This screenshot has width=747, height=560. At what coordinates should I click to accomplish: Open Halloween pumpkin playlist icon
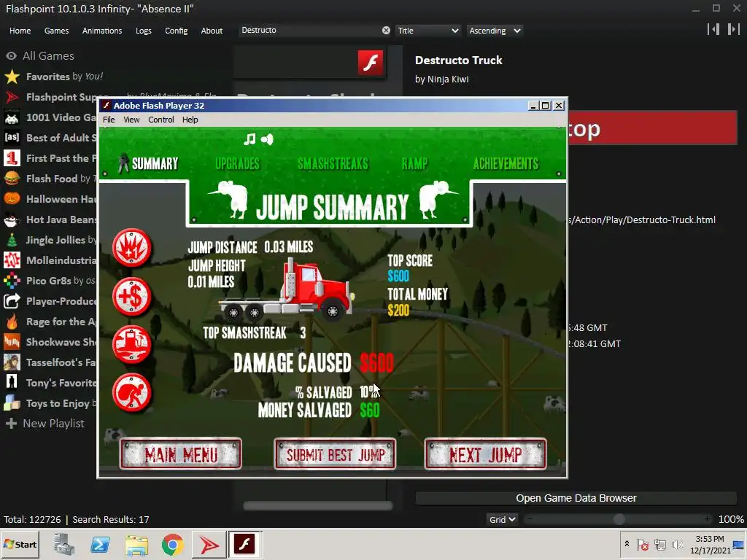click(12, 199)
